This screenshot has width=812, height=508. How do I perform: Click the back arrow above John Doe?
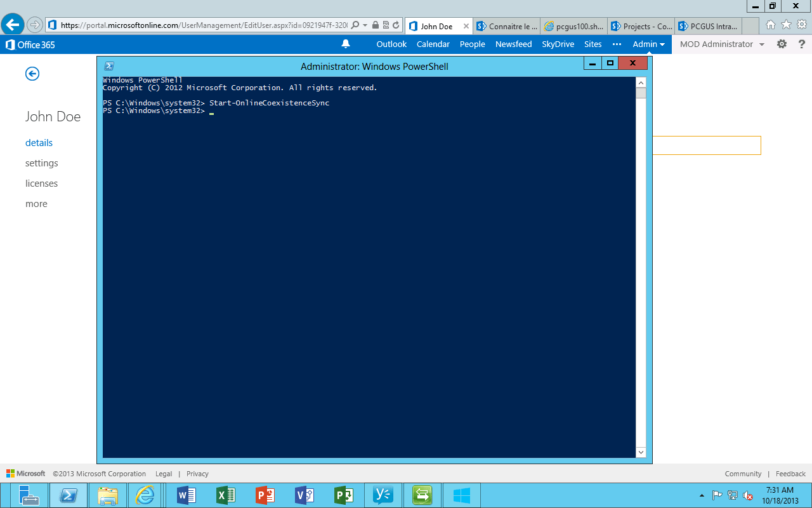tap(32, 74)
